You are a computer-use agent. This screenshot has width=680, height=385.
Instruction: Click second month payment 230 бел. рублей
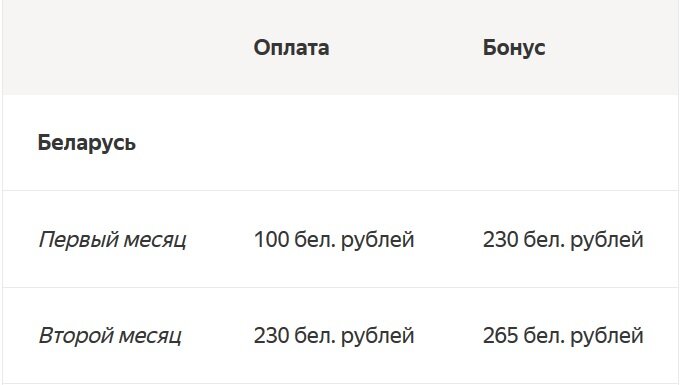(x=334, y=336)
